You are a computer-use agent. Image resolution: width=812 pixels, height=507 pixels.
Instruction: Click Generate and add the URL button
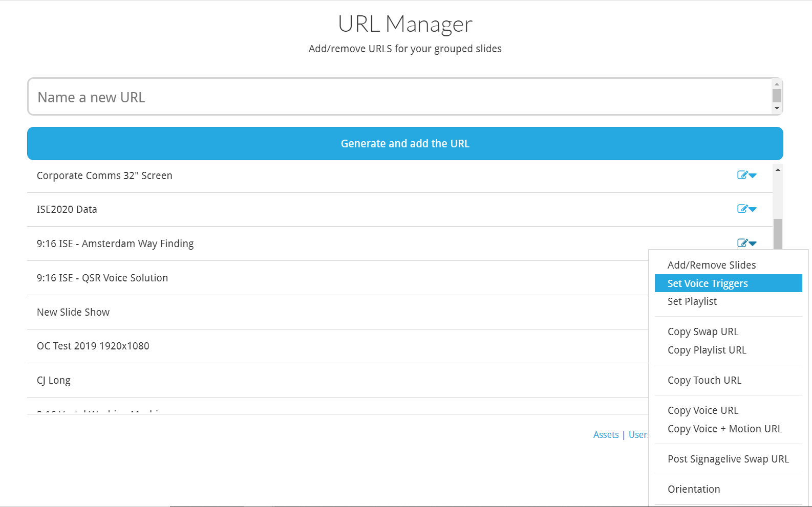click(405, 144)
